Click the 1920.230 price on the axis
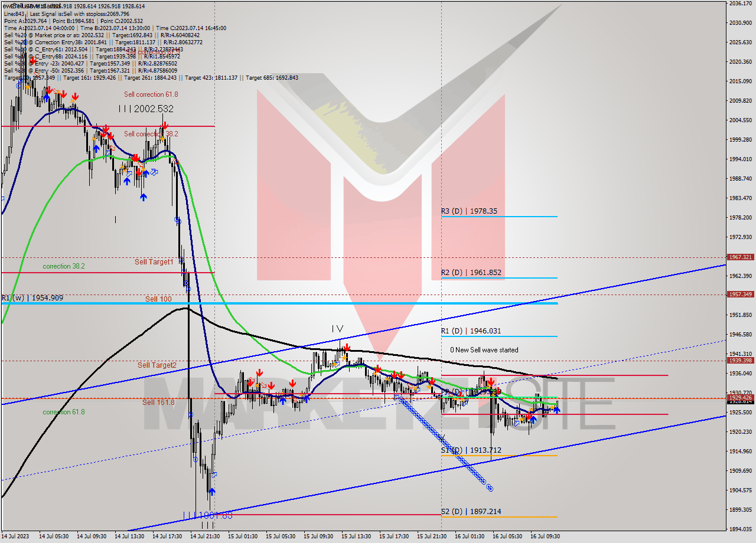This screenshot has height=543, width=756. tap(740, 431)
